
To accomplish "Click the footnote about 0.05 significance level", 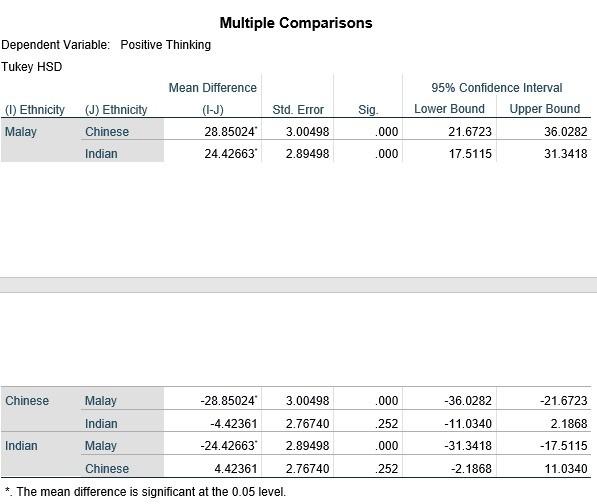I will pos(145,492).
